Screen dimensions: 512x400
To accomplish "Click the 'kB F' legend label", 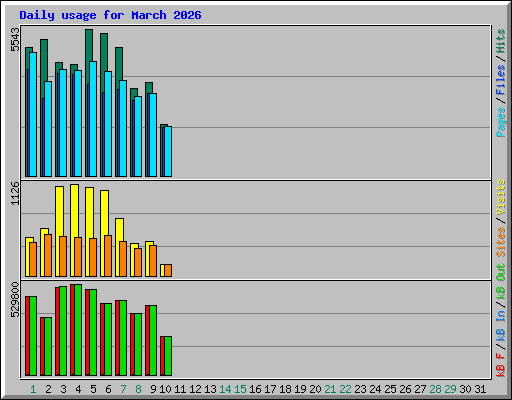I will (501, 365).
